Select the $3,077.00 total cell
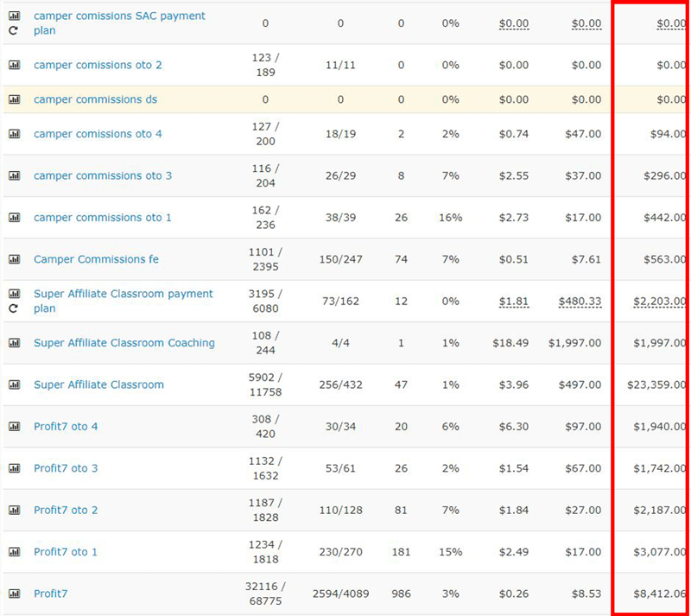The image size is (691, 616). click(660, 552)
